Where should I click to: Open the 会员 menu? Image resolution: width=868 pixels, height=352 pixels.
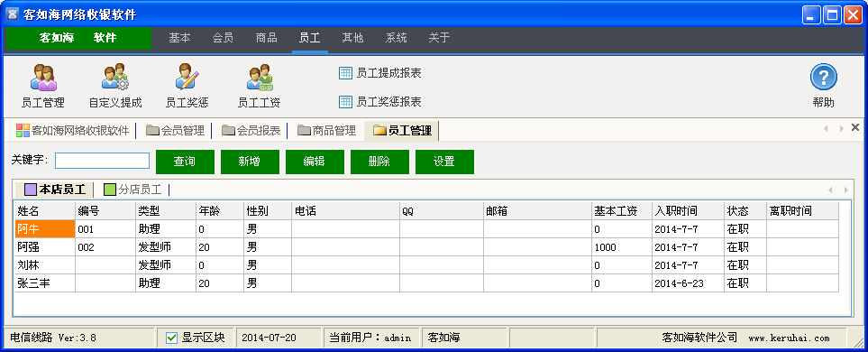click(x=223, y=38)
